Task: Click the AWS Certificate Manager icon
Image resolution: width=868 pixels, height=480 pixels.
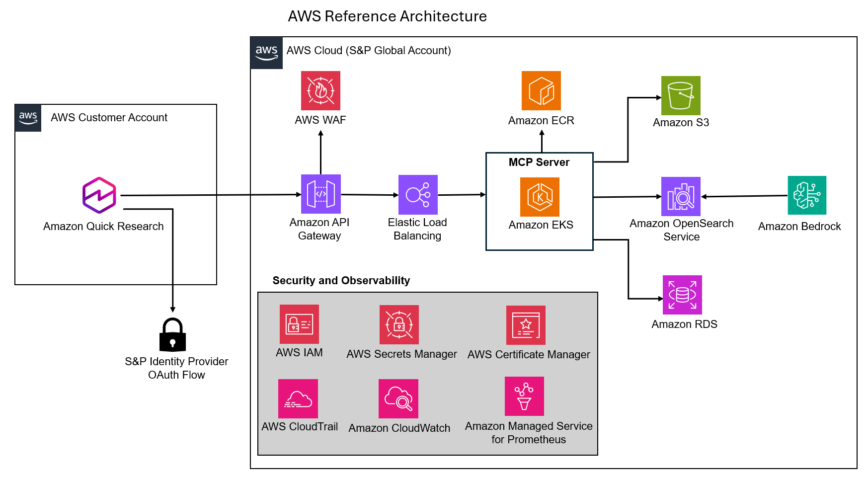Action: click(526, 325)
